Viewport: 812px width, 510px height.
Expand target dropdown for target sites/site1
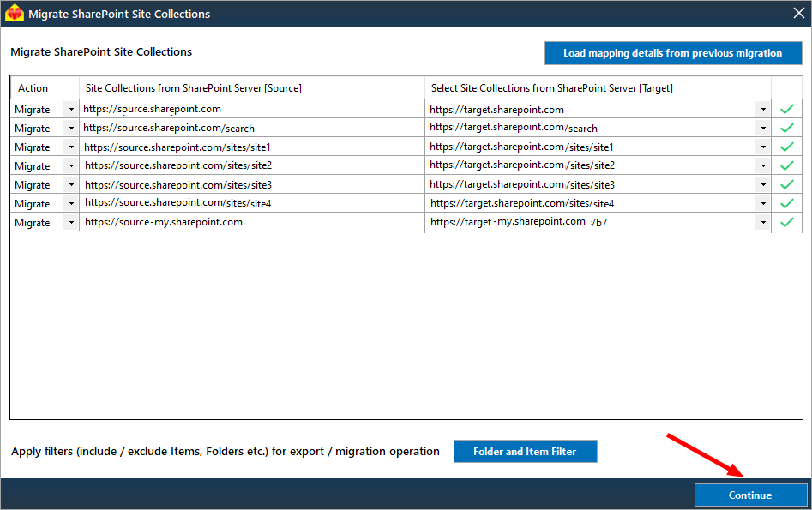tap(763, 147)
